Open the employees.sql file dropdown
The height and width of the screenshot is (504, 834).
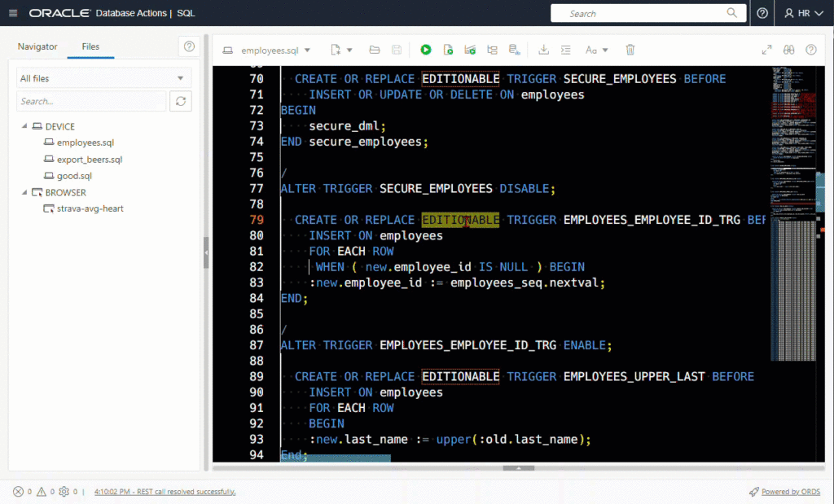(307, 50)
